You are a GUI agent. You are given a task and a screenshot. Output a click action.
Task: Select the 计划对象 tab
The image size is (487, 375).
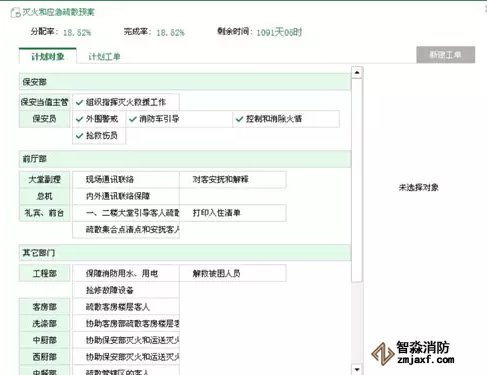click(48, 56)
